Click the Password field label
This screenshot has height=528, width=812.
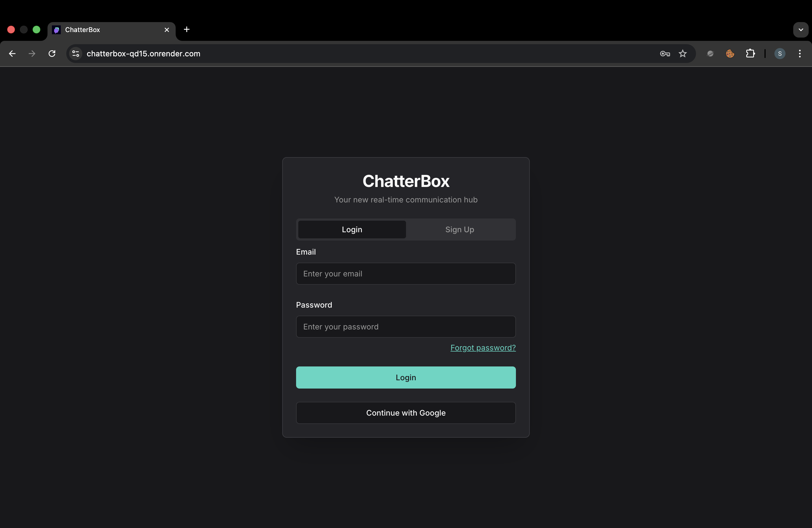pyautogui.click(x=314, y=305)
